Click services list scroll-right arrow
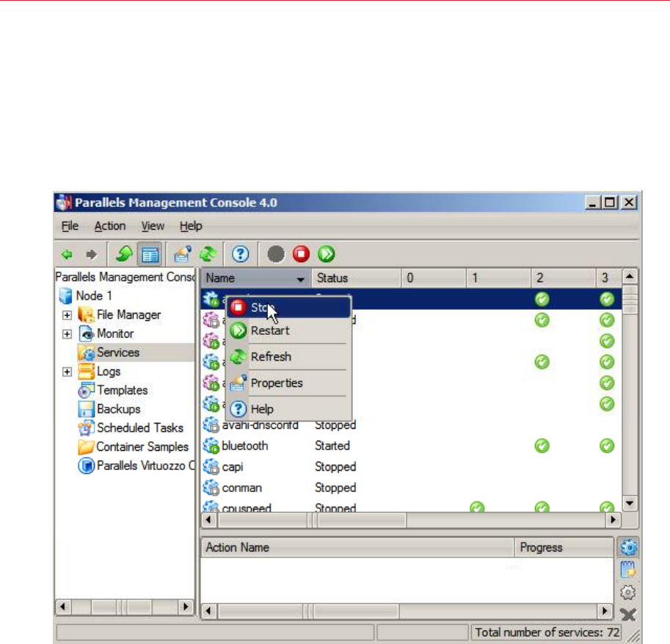The image size is (670, 644). pyautogui.click(x=613, y=520)
